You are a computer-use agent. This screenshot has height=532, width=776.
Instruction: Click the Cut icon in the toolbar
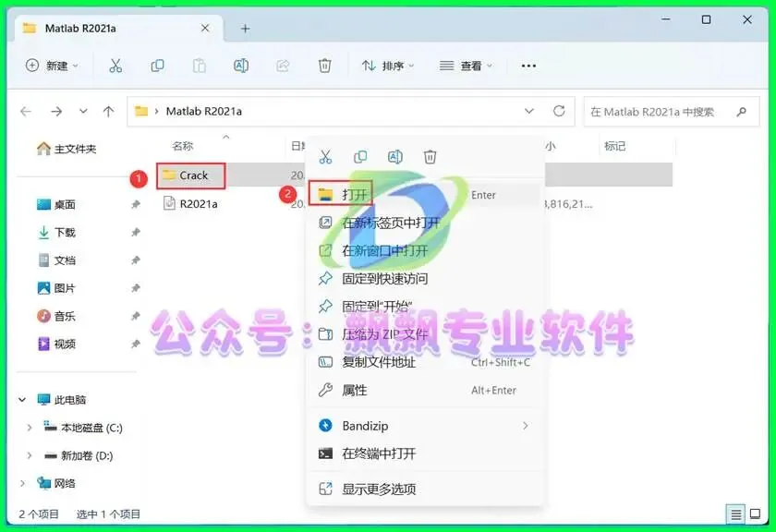[115, 66]
